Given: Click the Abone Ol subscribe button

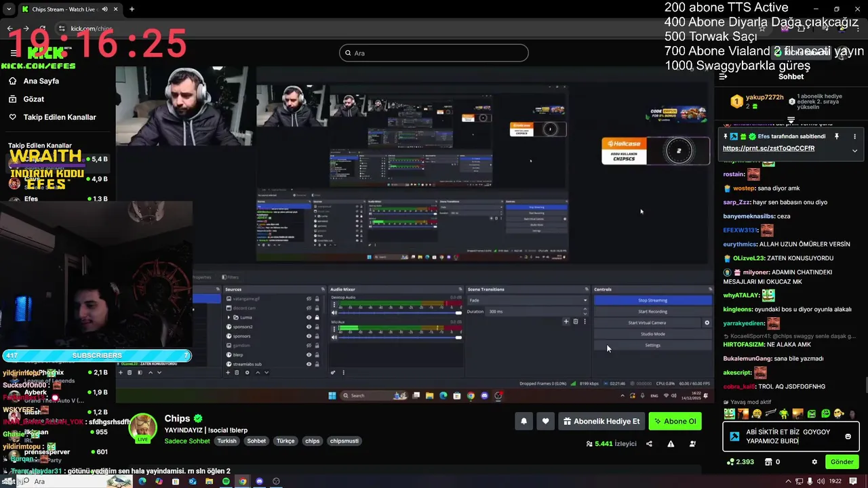Looking at the screenshot, I should (675, 421).
